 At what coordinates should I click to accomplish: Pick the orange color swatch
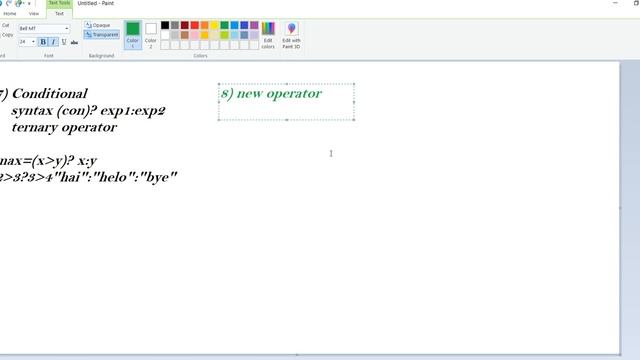[x=204, y=25]
